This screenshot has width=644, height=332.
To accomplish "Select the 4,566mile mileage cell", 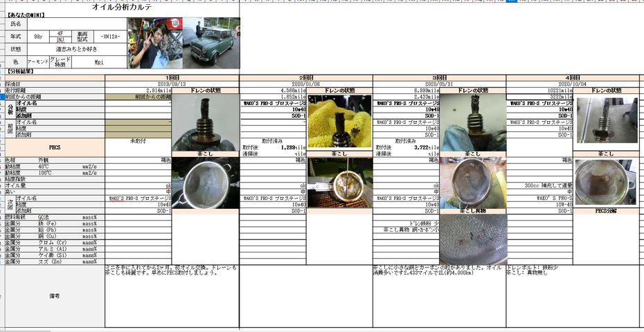I will (x=273, y=91).
